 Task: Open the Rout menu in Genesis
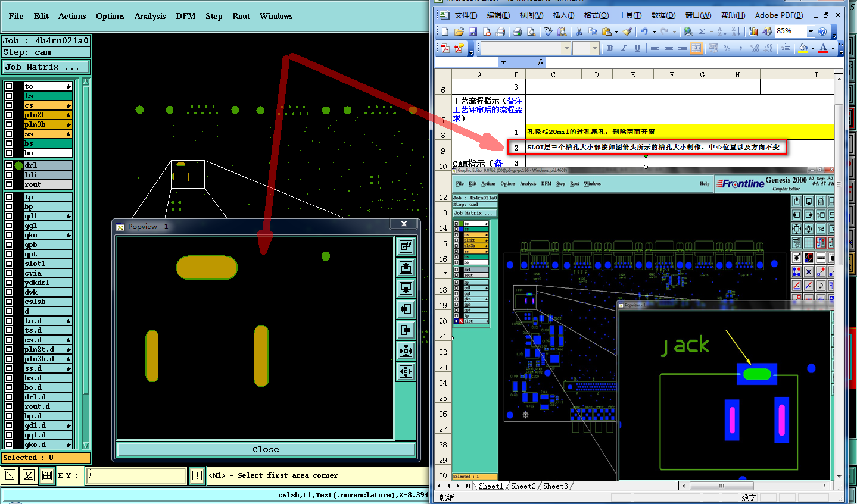[241, 16]
